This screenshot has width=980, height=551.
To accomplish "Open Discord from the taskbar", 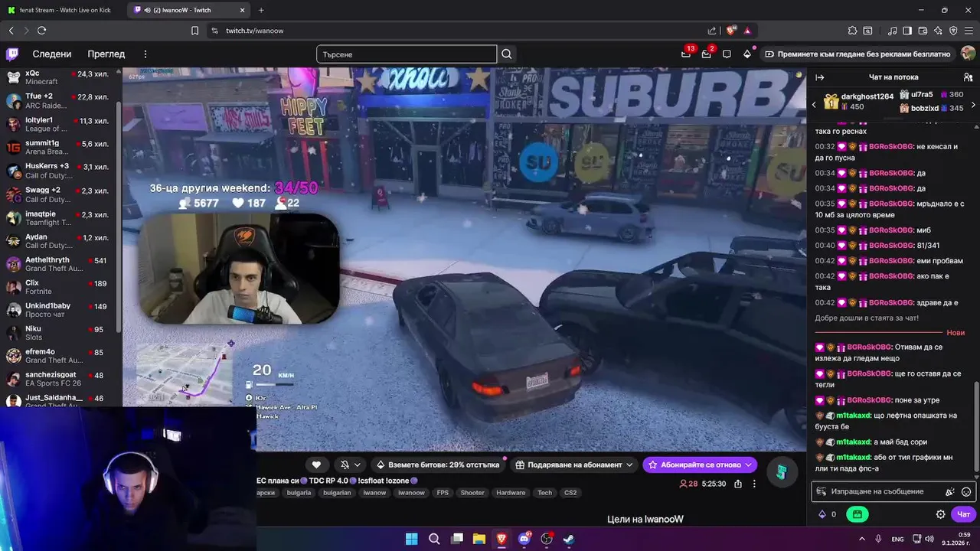I will pos(524,539).
